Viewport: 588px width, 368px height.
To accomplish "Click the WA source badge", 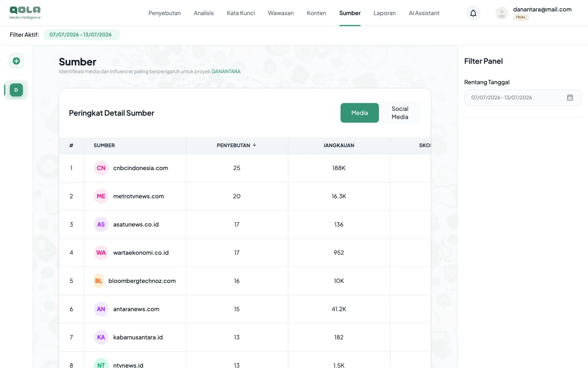I will [101, 253].
